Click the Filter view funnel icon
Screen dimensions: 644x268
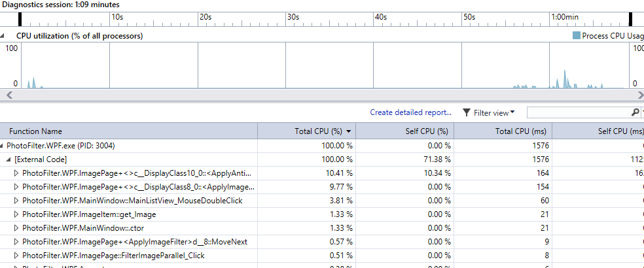tap(467, 112)
